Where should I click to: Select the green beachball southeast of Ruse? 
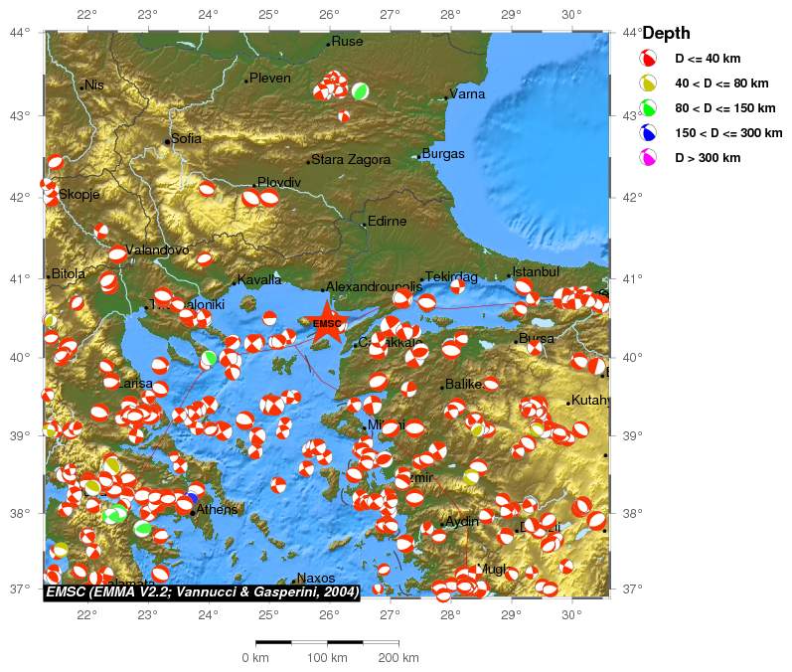(360, 91)
